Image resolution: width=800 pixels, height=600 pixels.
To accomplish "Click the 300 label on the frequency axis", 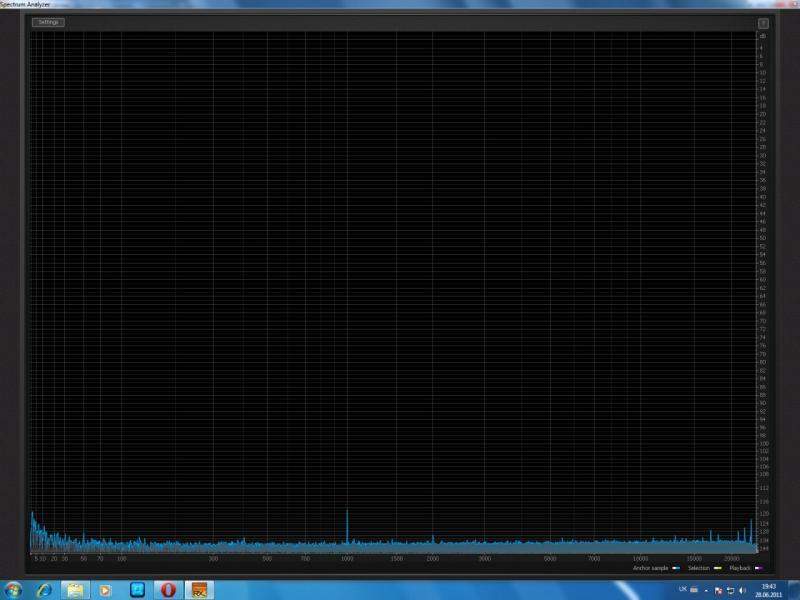I will 213,559.
